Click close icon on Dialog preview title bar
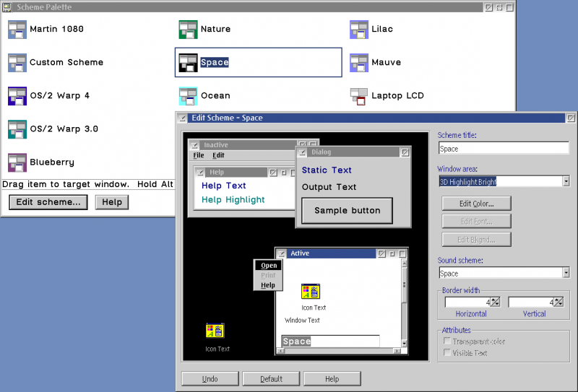Viewport: 578px width, 392px height. click(x=405, y=152)
